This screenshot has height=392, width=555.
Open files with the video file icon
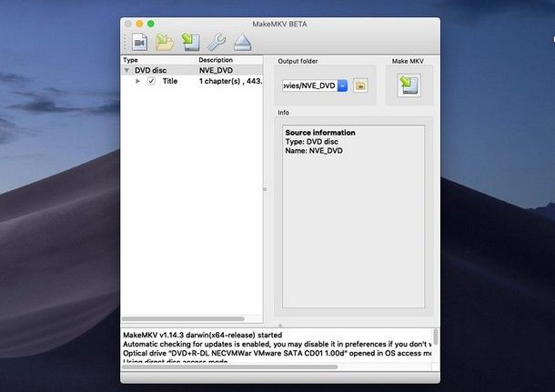(139, 43)
